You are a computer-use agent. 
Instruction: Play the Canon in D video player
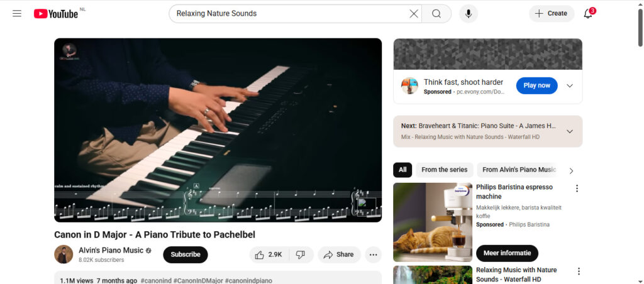click(x=218, y=130)
